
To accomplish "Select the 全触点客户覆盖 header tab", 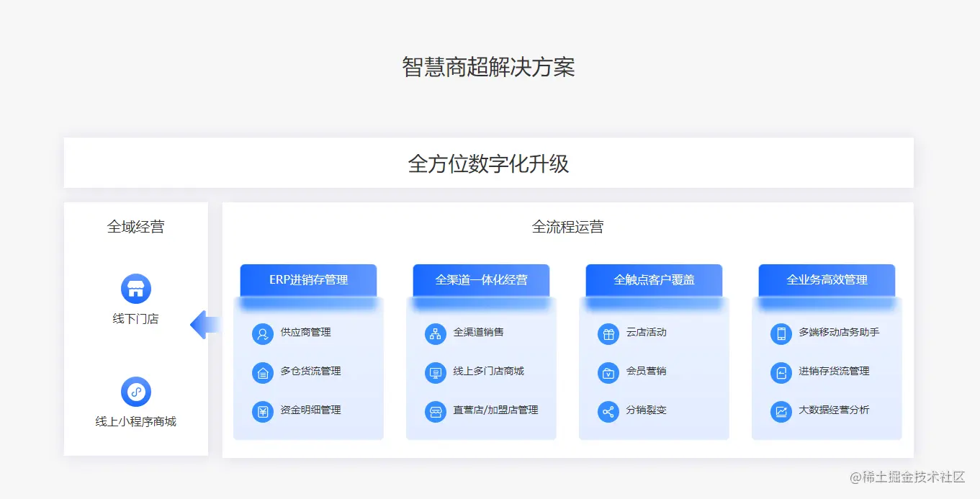I will [x=654, y=280].
